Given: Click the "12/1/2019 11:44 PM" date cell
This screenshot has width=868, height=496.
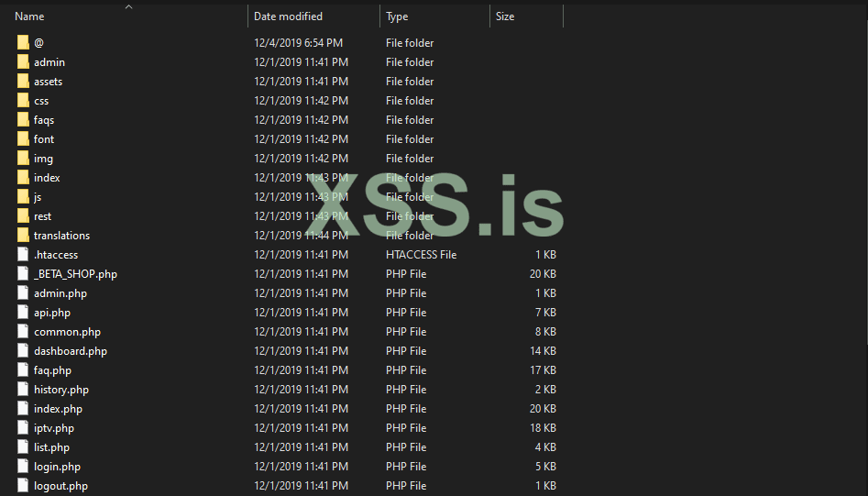Looking at the screenshot, I should (x=301, y=236).
